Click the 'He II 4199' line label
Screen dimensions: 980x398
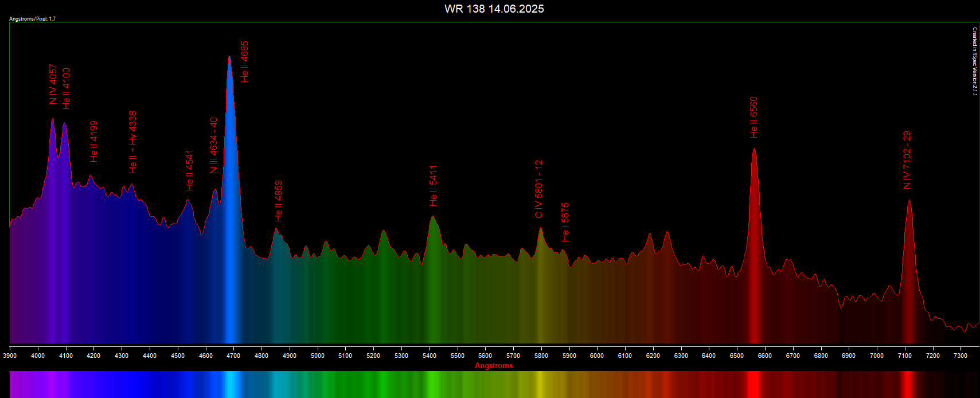tap(94, 141)
